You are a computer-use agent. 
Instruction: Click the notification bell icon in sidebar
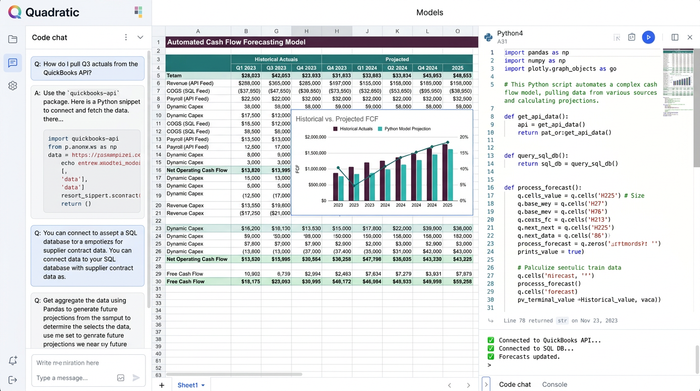(x=12, y=360)
